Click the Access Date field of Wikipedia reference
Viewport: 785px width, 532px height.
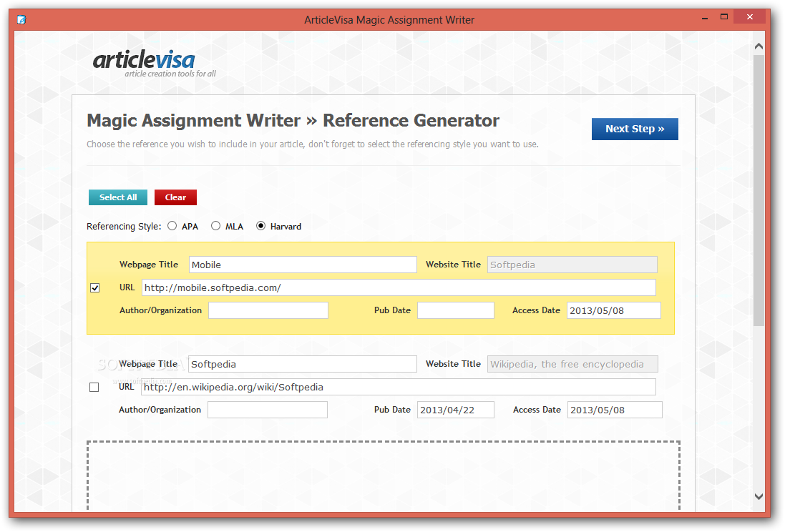pyautogui.click(x=615, y=410)
